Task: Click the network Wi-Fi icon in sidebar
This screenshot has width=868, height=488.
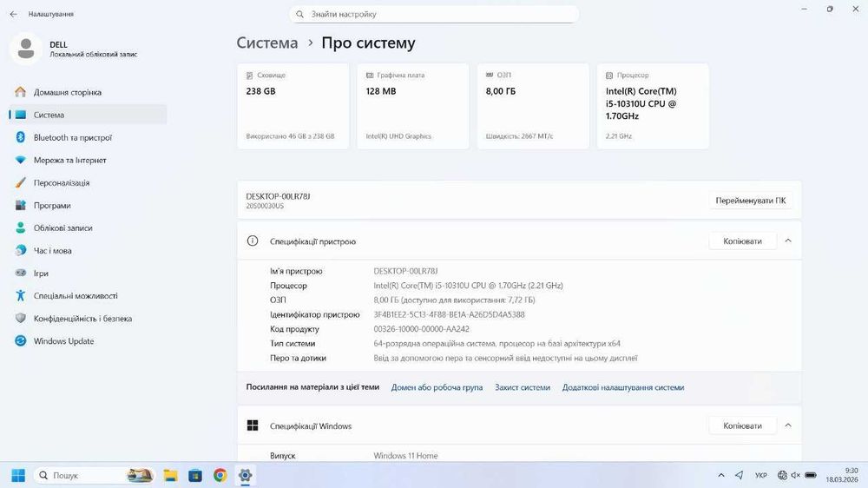Action: [21, 160]
